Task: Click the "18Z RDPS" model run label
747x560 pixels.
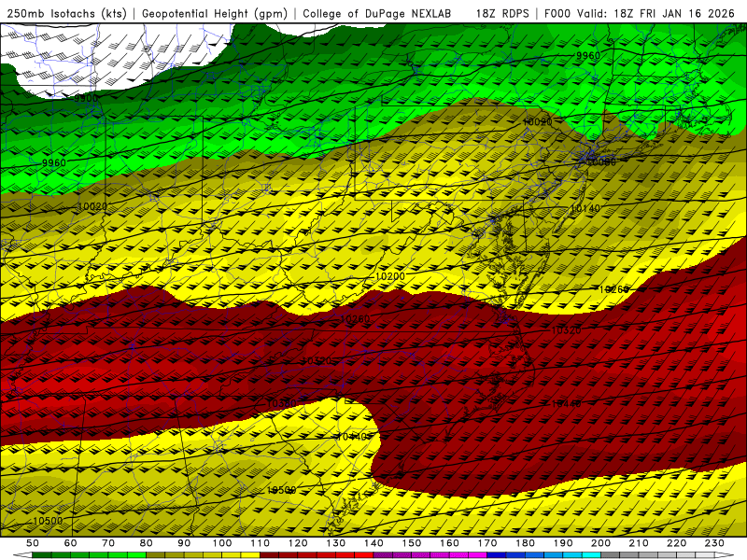Action: click(502, 13)
